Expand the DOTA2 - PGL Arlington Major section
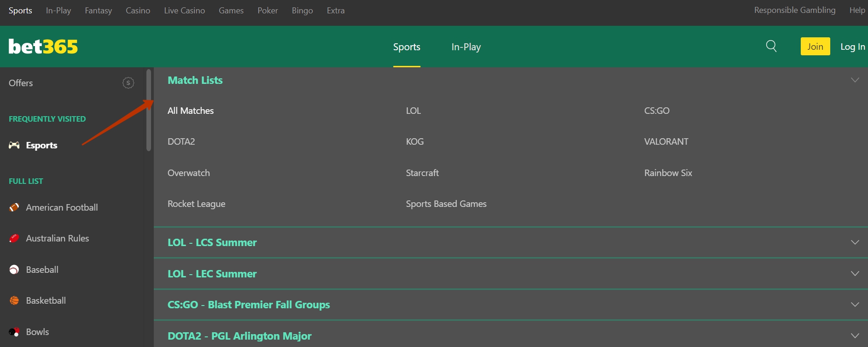 [x=855, y=336]
